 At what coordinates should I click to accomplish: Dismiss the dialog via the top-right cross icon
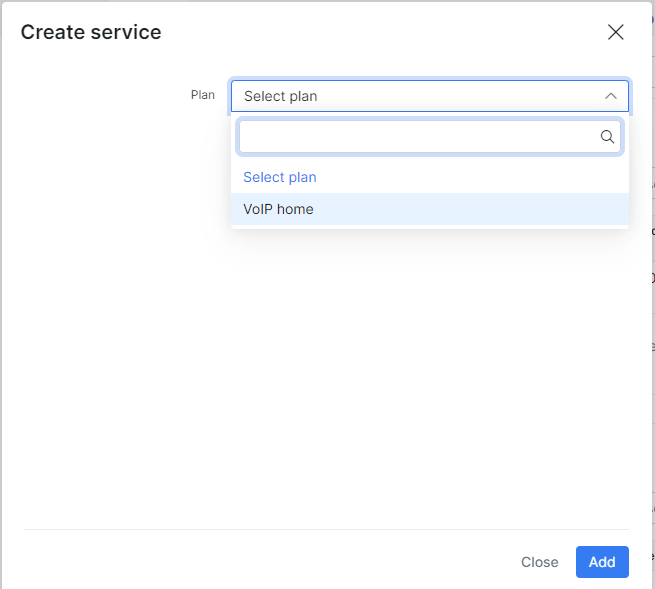(x=615, y=32)
